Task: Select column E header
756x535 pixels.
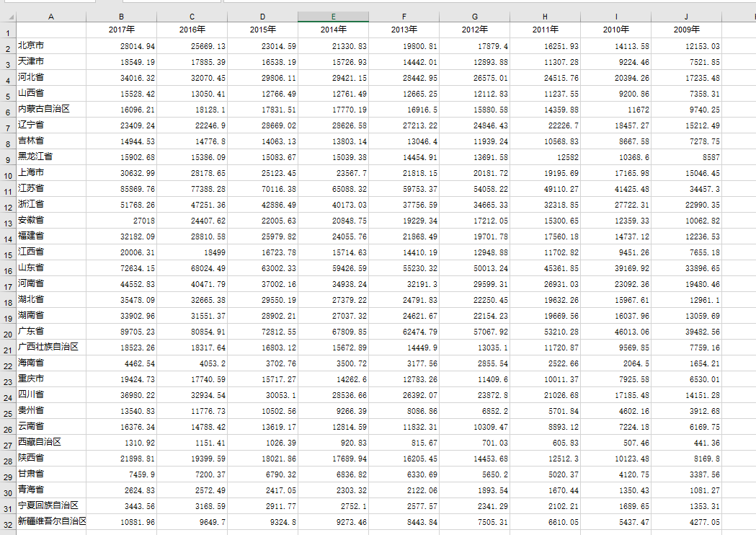Action: (333, 17)
